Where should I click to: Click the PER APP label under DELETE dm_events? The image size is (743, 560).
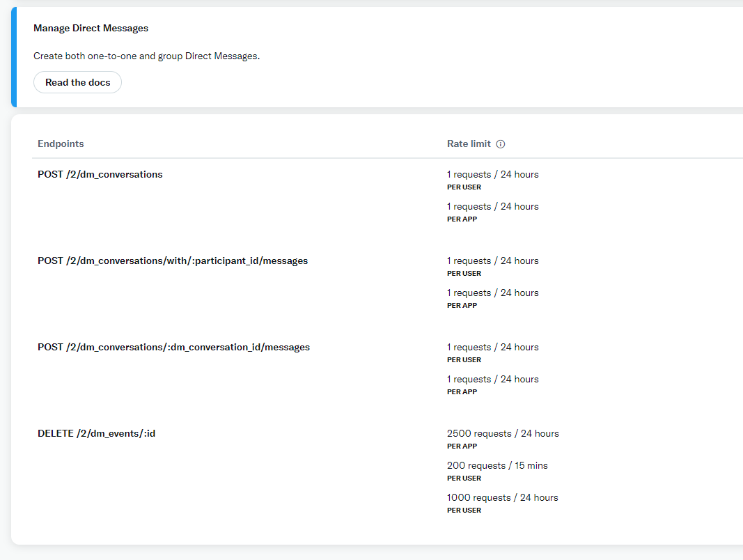coord(462,446)
